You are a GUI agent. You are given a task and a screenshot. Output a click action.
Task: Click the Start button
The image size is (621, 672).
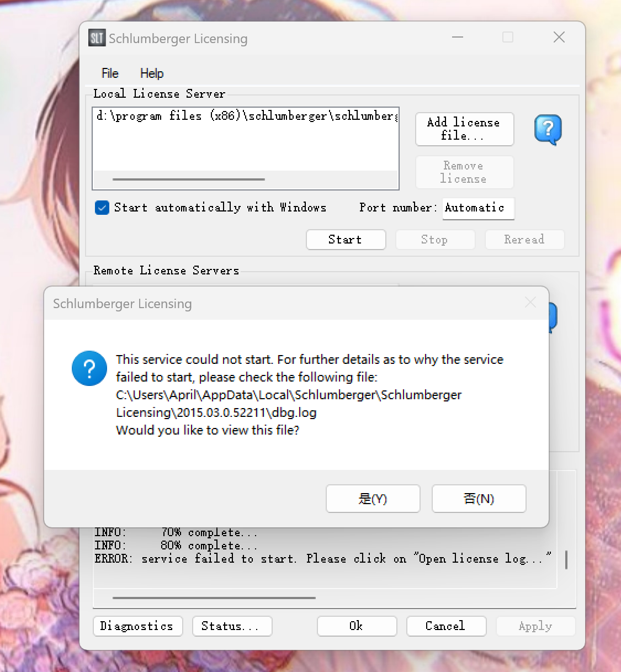point(346,240)
